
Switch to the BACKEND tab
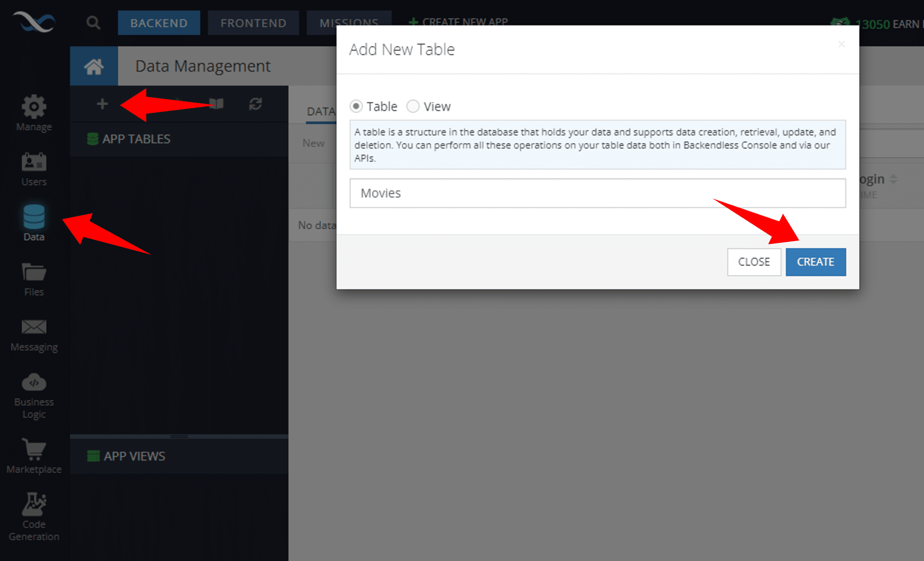[159, 23]
